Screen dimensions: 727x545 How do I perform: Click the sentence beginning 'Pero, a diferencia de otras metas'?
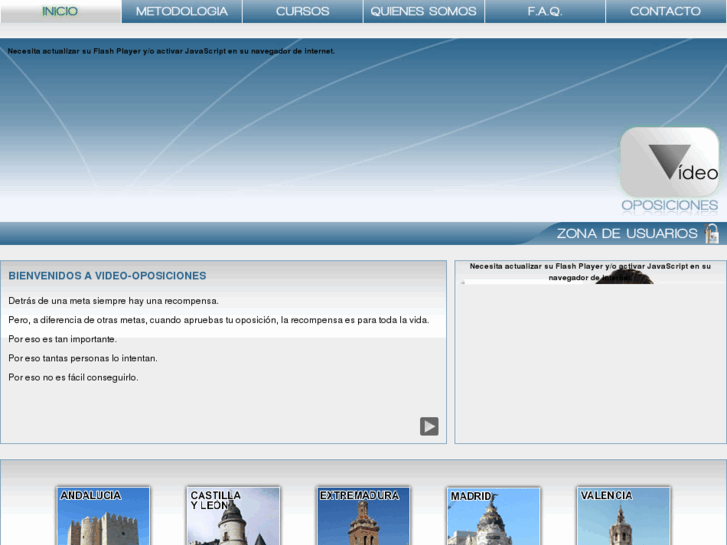(219, 320)
